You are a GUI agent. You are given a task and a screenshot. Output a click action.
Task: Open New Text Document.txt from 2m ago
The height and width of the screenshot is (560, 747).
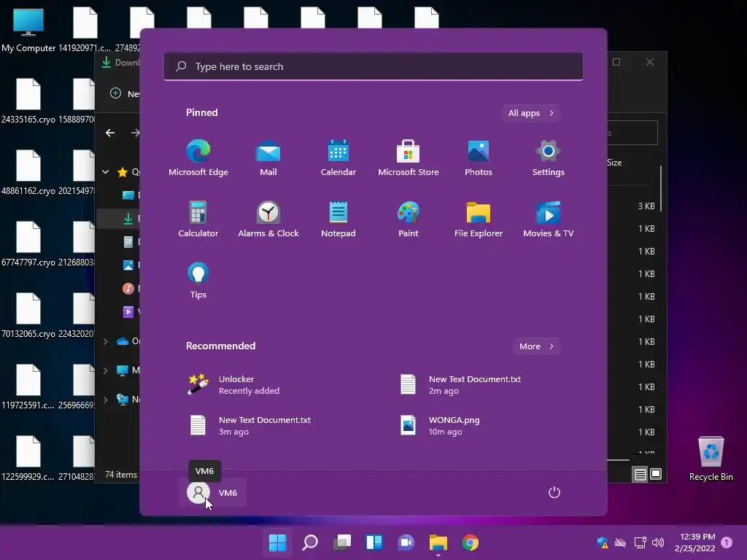(x=460, y=385)
